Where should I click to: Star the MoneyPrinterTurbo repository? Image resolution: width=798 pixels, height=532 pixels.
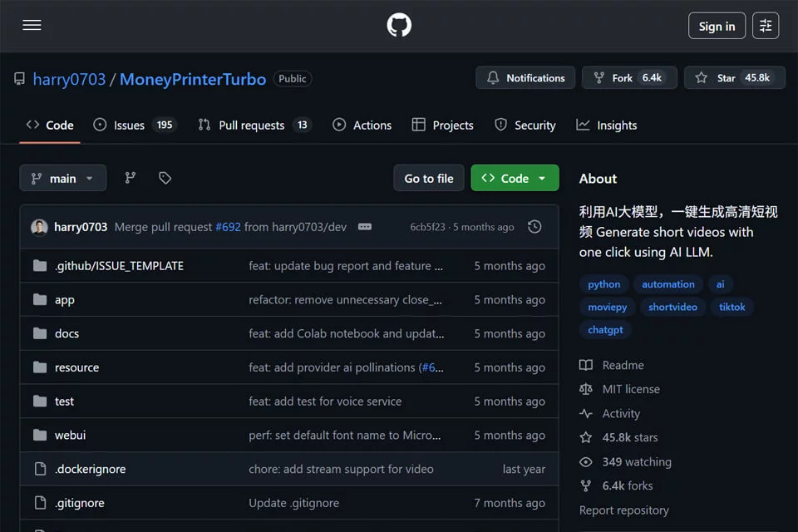tap(734, 78)
